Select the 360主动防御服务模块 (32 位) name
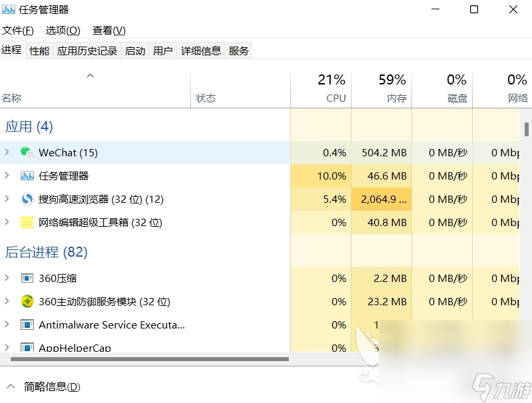Image resolution: width=532 pixels, height=403 pixels. pos(105,302)
